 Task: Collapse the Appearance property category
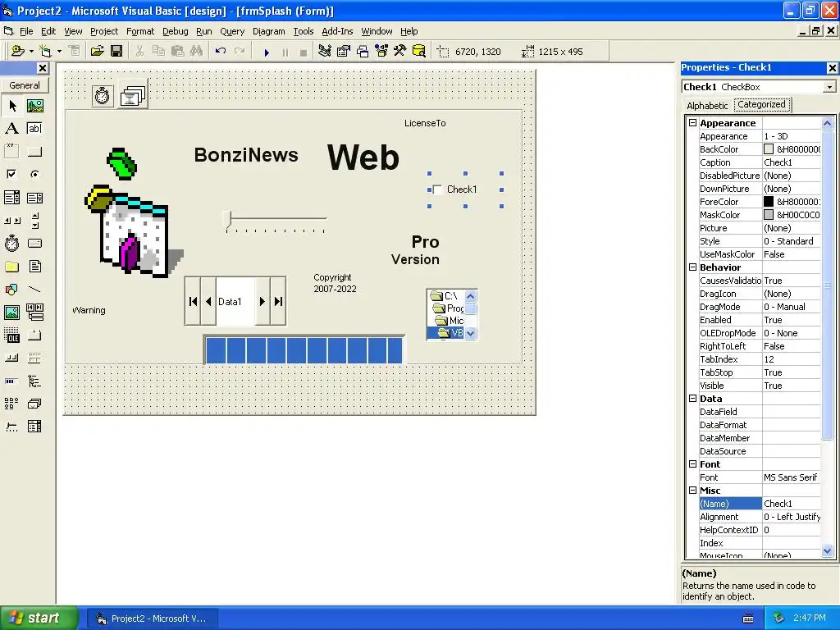pyautogui.click(x=692, y=123)
